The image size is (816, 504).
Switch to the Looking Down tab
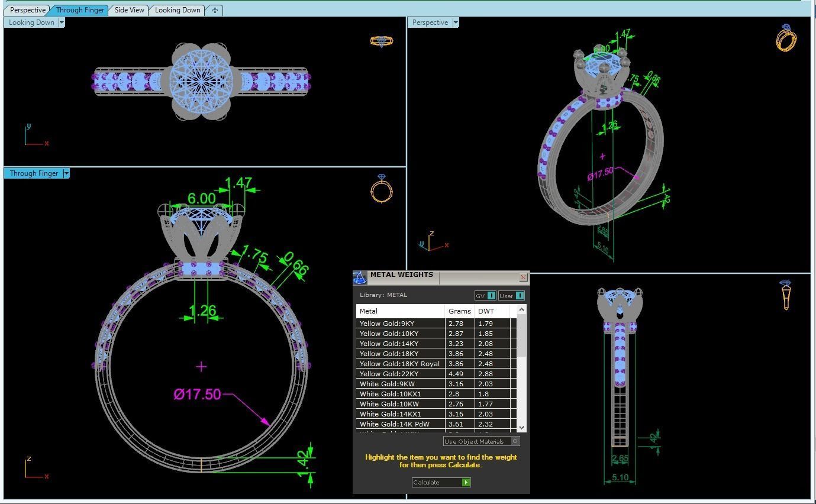click(x=178, y=10)
